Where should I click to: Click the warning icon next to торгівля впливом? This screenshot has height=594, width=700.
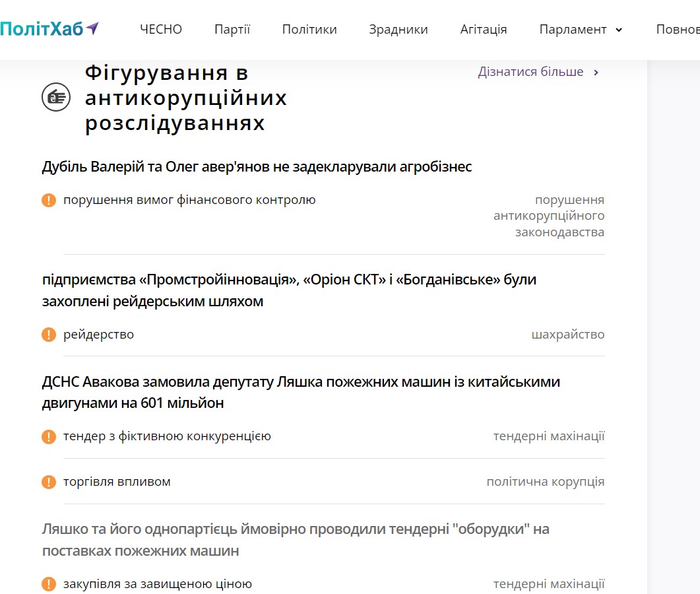[x=49, y=482]
